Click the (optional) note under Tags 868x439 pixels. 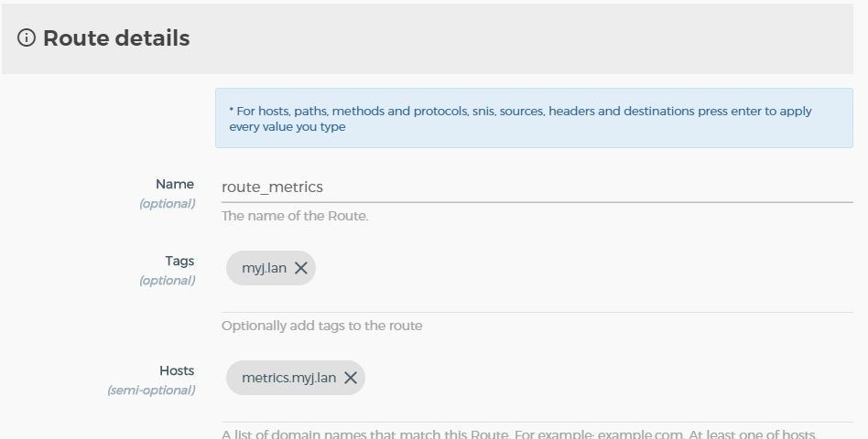tap(167, 281)
